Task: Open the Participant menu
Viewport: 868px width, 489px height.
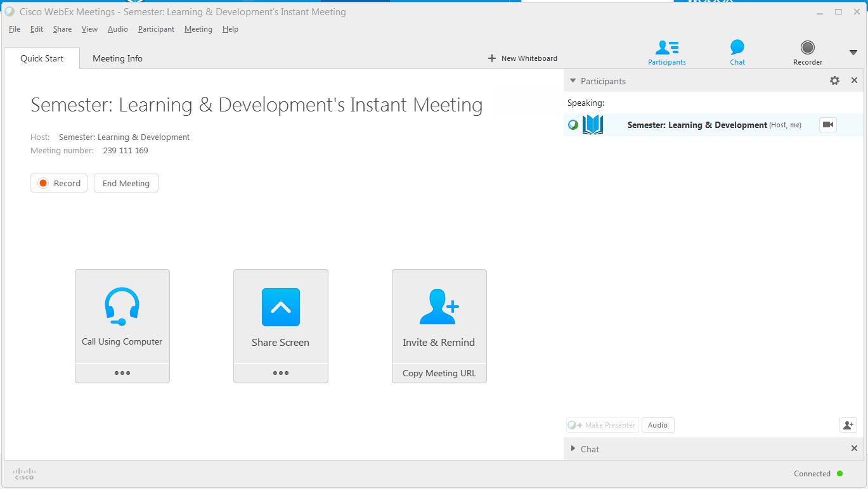Action: tap(156, 29)
